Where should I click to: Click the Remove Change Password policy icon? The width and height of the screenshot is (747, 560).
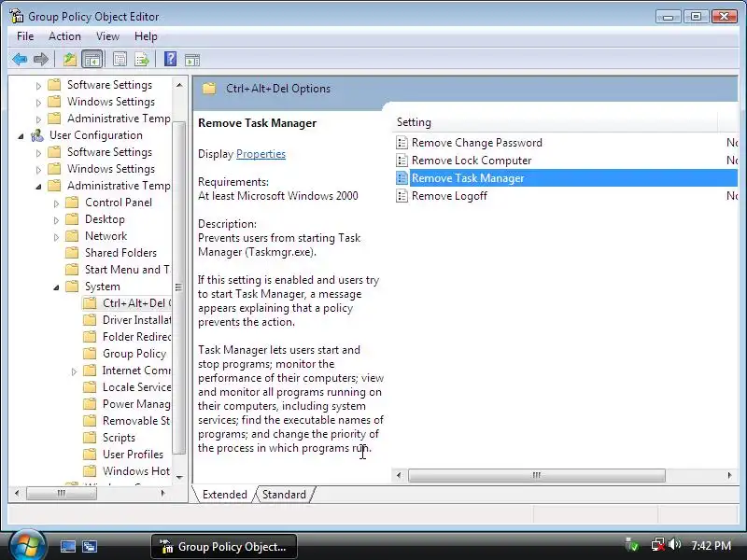click(x=402, y=143)
